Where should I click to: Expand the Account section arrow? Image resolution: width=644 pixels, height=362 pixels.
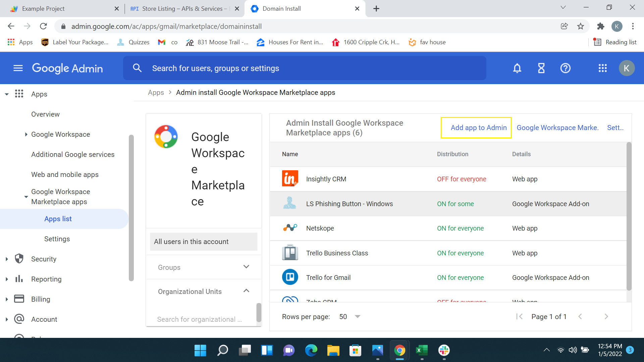(7, 319)
